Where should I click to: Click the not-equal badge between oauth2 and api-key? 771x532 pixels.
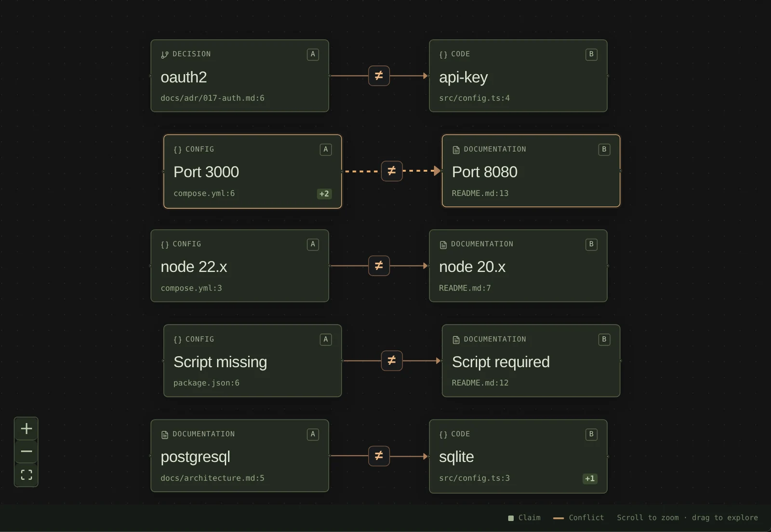379,76
